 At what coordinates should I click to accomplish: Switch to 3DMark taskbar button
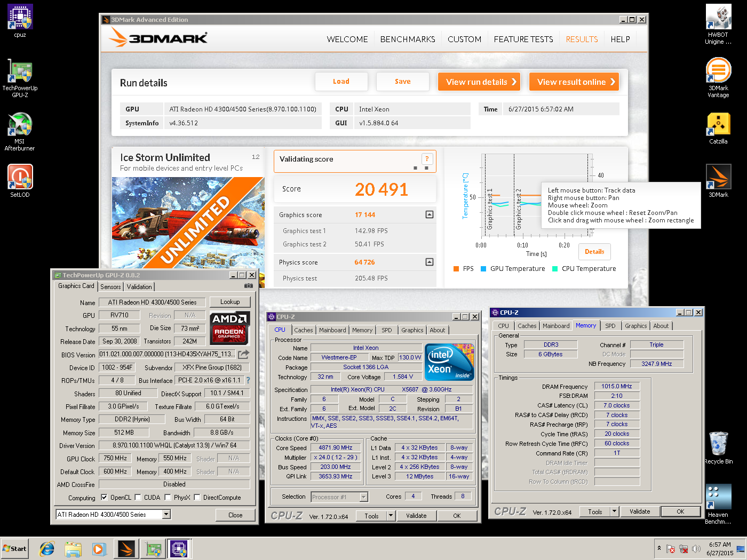tap(126, 548)
